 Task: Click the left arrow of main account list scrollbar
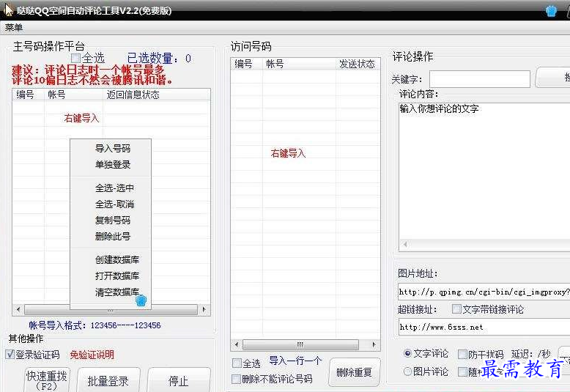(x=18, y=309)
